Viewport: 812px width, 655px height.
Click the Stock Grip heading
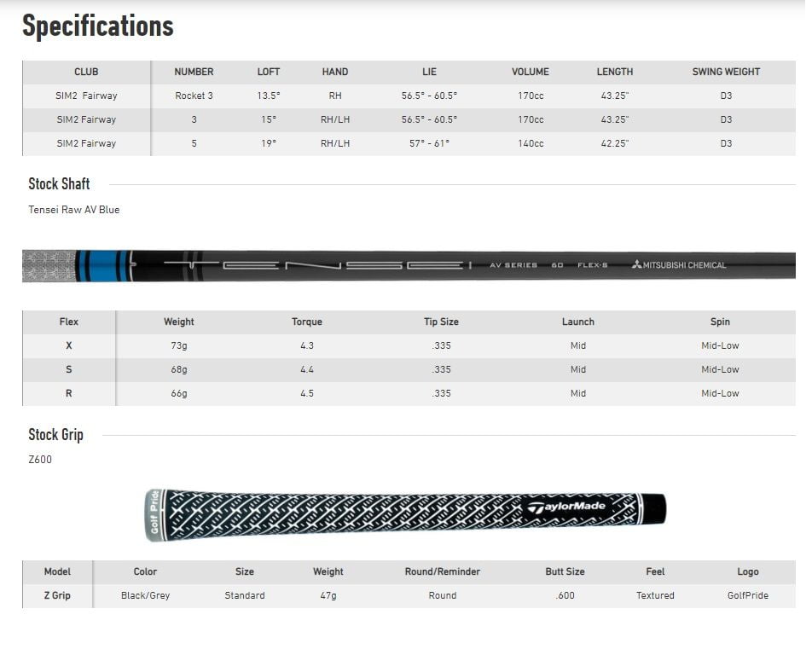point(56,434)
